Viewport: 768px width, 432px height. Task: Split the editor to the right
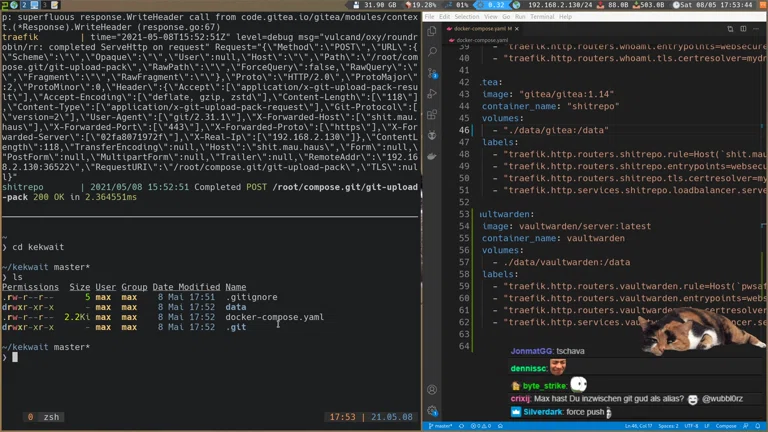click(x=743, y=29)
